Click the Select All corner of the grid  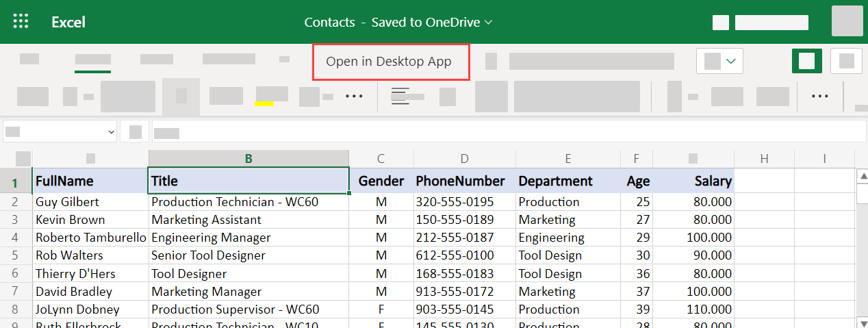coord(23,159)
